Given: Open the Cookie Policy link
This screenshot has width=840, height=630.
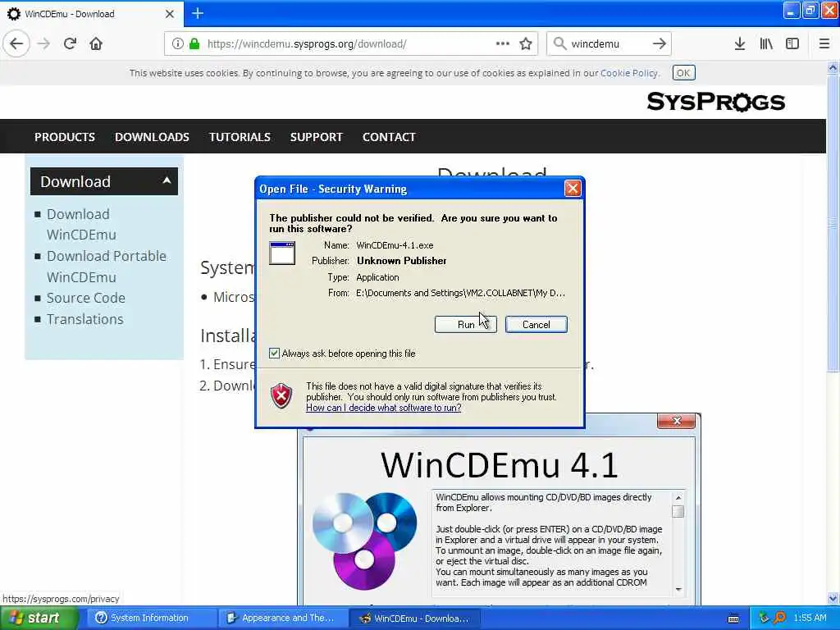Looking at the screenshot, I should [x=628, y=73].
